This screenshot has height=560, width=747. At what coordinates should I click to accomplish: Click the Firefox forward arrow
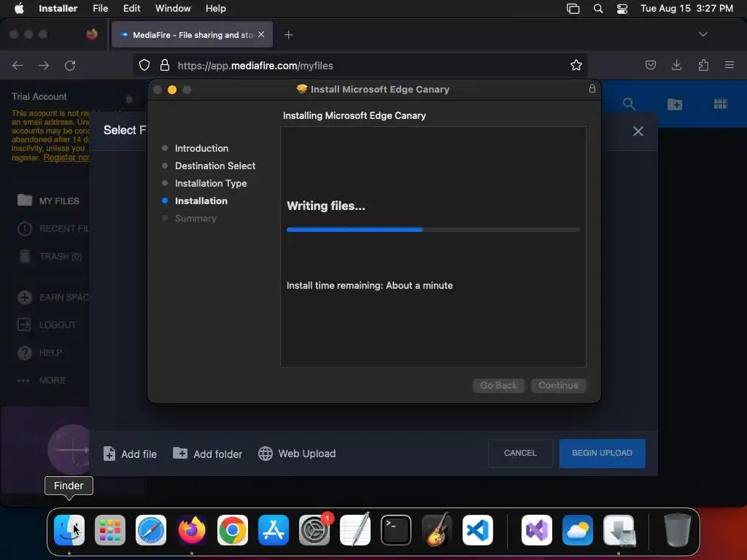pyautogui.click(x=44, y=65)
